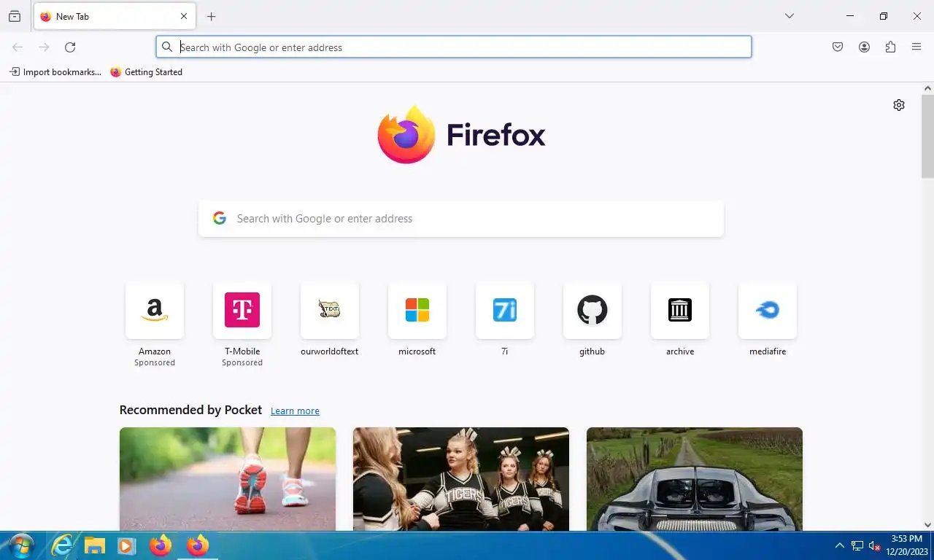Open the Windows Start menu
The height and width of the screenshot is (560, 934).
pyautogui.click(x=20, y=545)
